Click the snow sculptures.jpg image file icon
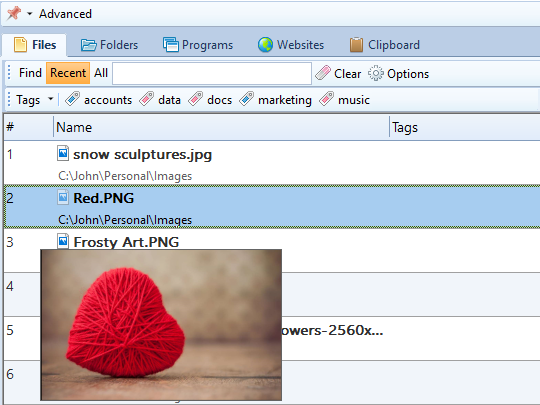The width and height of the screenshot is (540, 405). pyautogui.click(x=63, y=154)
